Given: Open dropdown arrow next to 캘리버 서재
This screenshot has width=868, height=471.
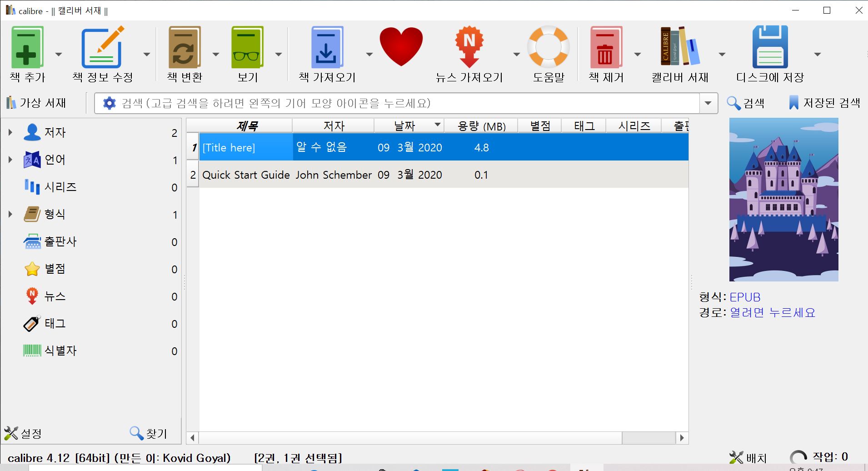Looking at the screenshot, I should click(722, 54).
